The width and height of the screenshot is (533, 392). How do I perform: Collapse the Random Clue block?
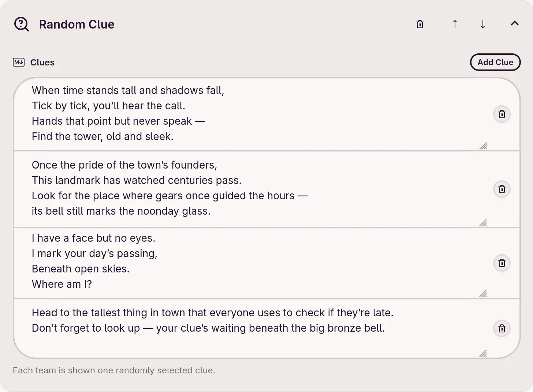[x=514, y=24]
